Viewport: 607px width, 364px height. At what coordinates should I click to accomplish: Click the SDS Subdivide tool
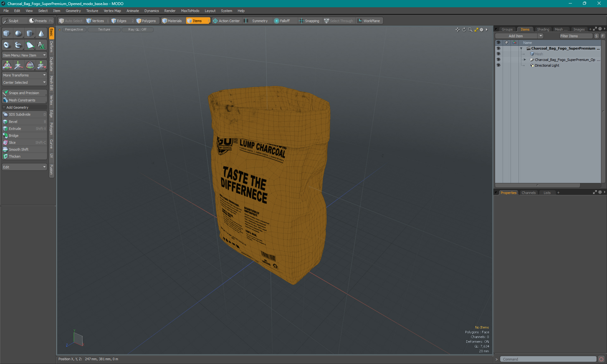(24, 114)
